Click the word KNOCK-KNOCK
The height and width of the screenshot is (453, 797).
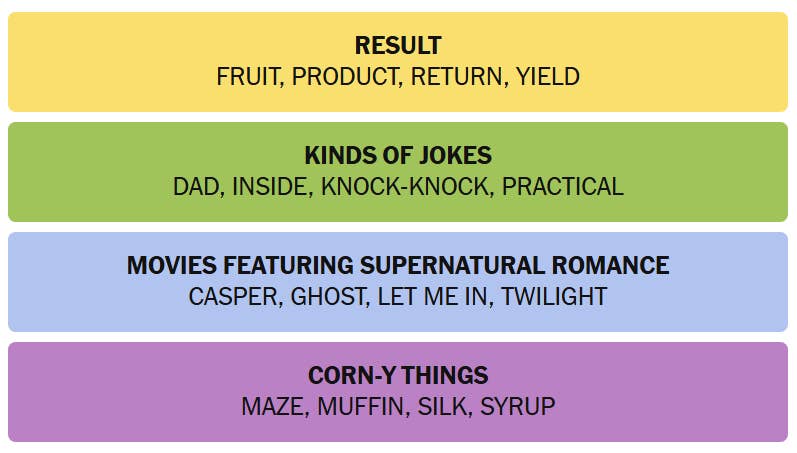point(405,187)
